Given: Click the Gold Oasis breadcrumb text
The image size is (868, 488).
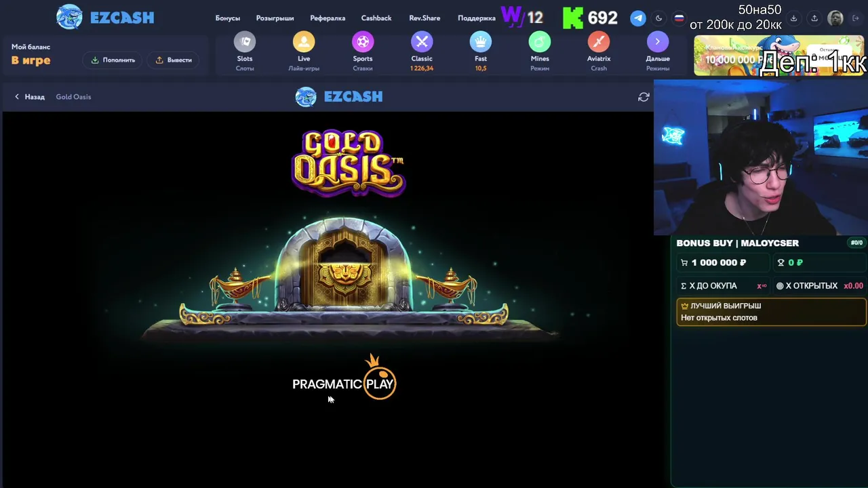Looking at the screenshot, I should point(73,97).
